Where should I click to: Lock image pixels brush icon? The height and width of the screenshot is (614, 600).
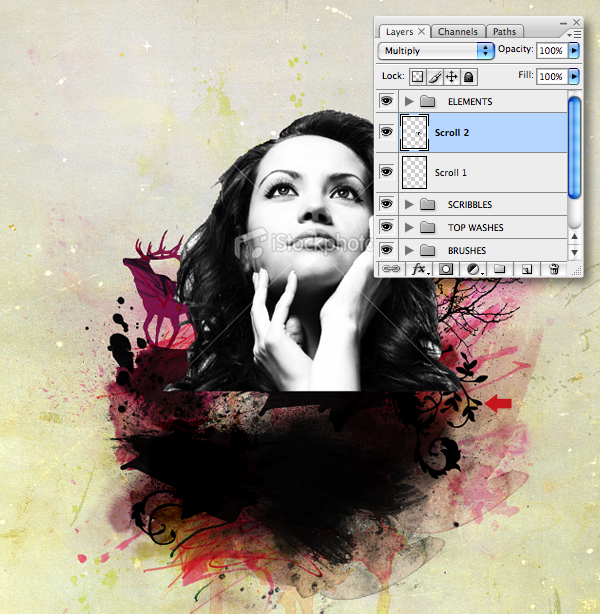point(435,77)
